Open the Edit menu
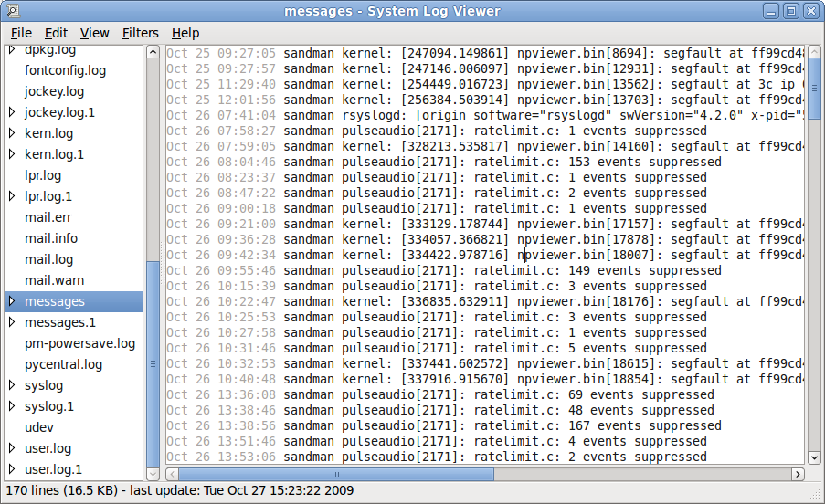Viewport: 825px width, 504px height. pyautogui.click(x=57, y=33)
